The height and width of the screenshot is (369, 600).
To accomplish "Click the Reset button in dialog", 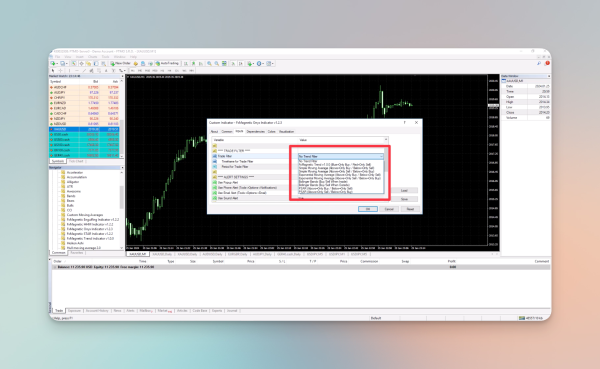I will click(x=410, y=209).
